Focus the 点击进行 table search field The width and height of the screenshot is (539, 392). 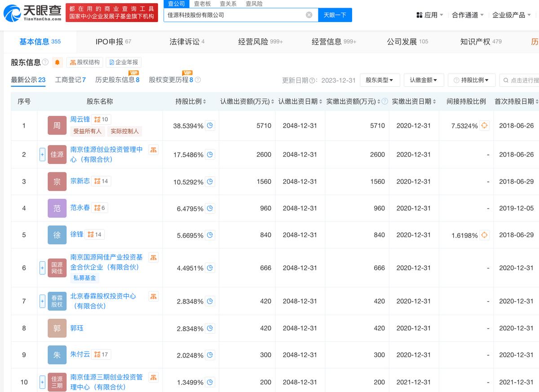point(519,80)
